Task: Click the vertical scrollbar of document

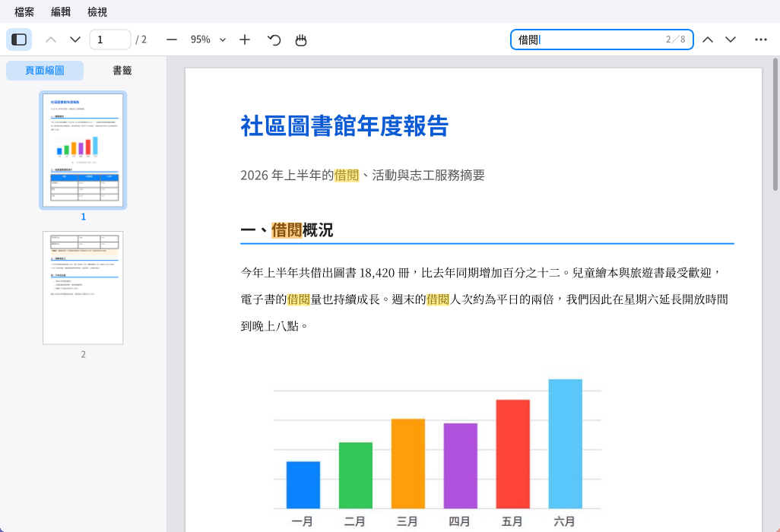Action: coord(775,125)
